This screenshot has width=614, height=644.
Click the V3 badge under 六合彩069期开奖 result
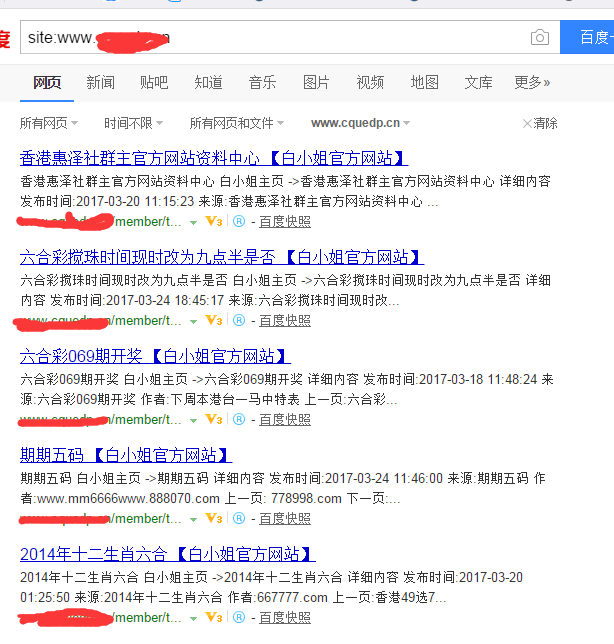tap(214, 419)
